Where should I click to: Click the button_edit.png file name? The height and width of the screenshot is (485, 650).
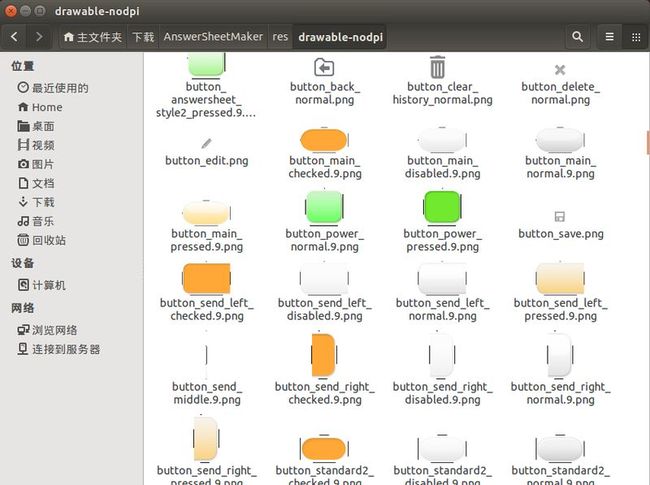click(x=206, y=161)
